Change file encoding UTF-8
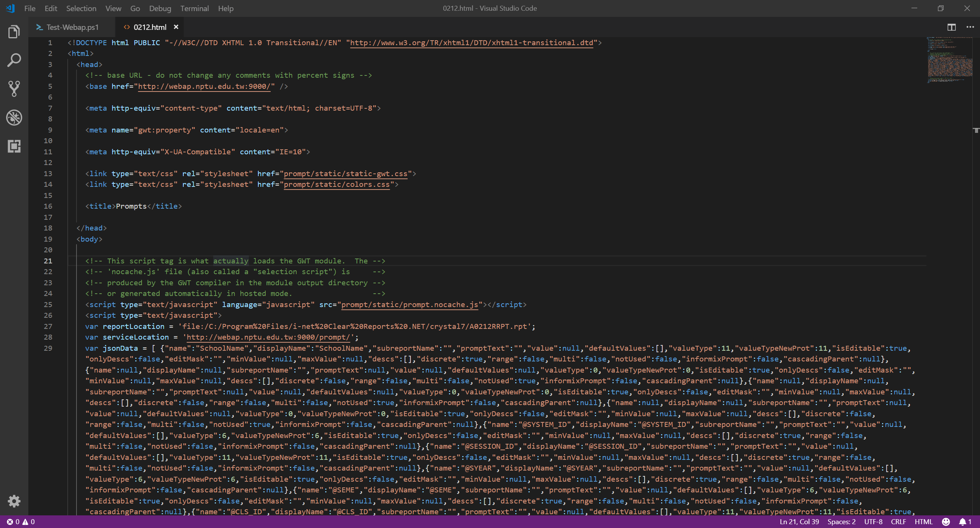980x528 pixels. click(873, 521)
